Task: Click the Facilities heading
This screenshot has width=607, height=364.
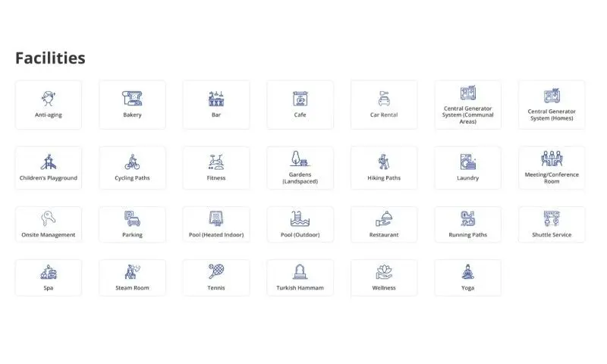Action: pos(50,58)
